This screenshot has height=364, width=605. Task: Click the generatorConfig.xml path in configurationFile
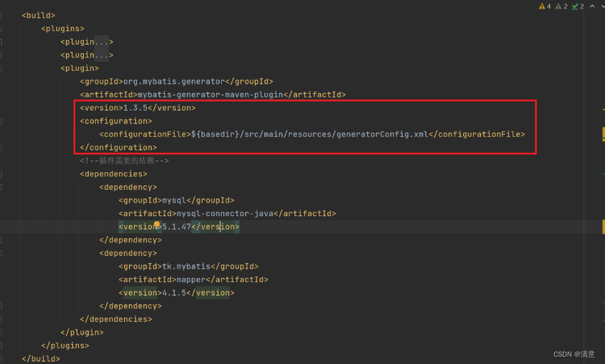310,134
